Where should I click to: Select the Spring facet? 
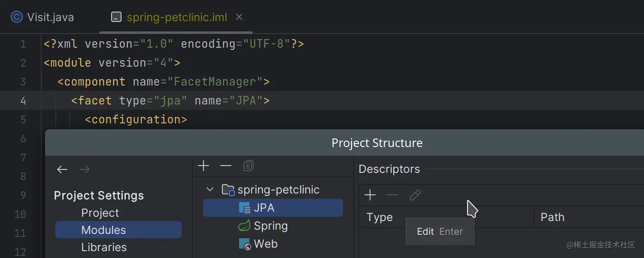[x=270, y=226]
